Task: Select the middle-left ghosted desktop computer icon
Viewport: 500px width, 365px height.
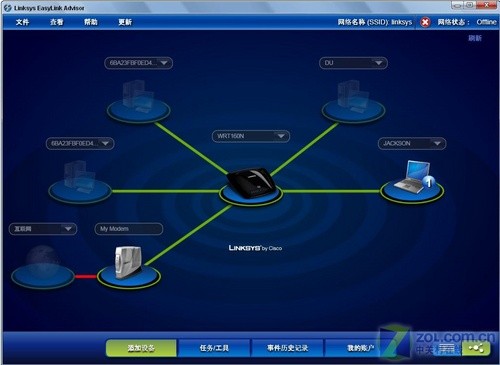Action: tap(79, 178)
